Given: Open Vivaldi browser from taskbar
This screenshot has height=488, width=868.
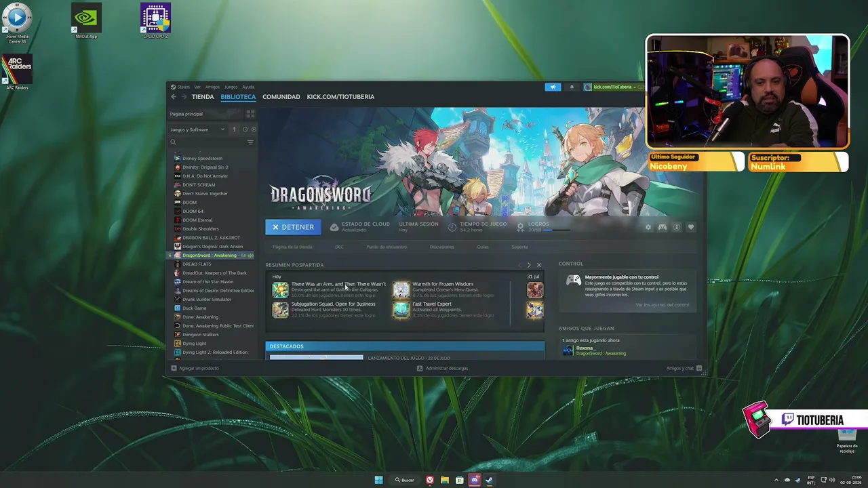Looking at the screenshot, I should (x=430, y=481).
